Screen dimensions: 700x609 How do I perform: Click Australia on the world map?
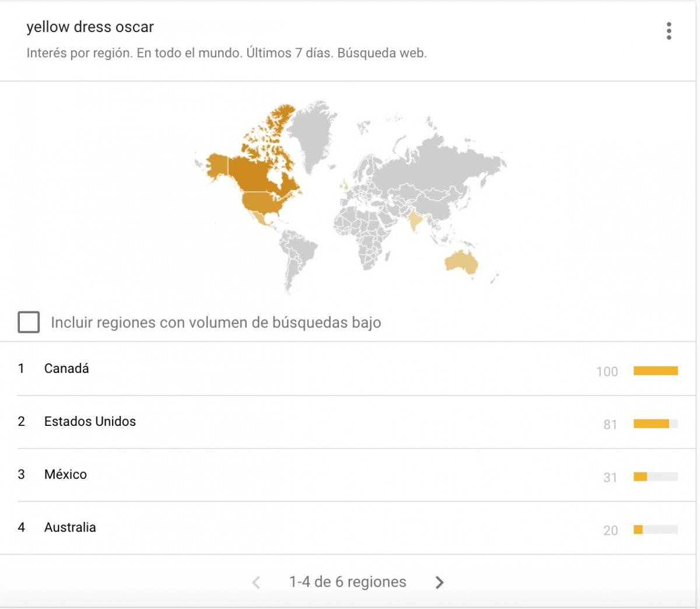click(x=461, y=262)
